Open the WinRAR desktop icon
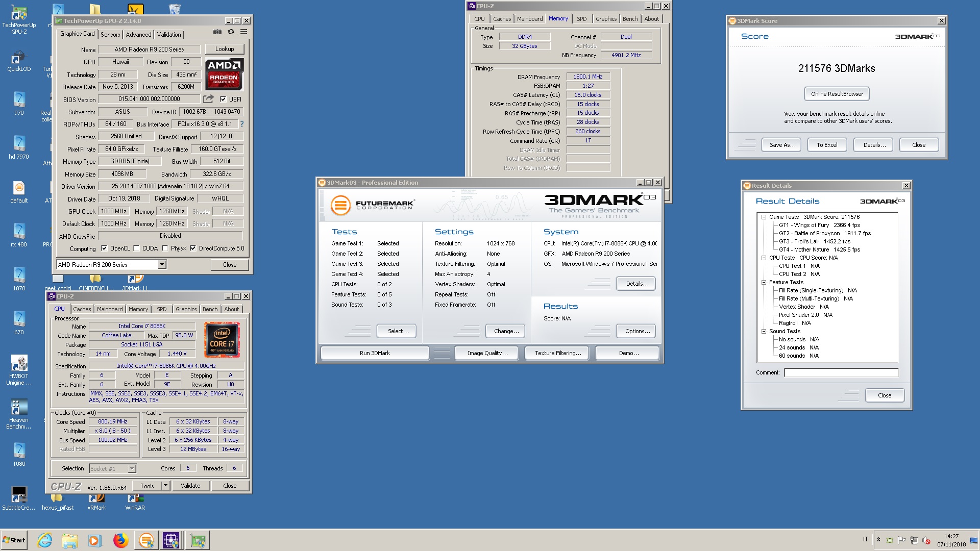 pos(135,503)
